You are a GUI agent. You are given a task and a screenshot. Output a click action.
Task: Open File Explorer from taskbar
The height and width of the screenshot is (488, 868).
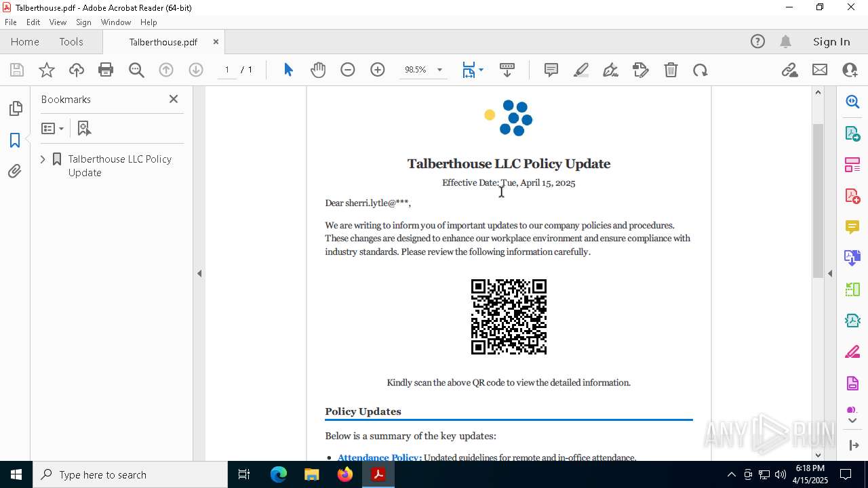click(x=311, y=474)
